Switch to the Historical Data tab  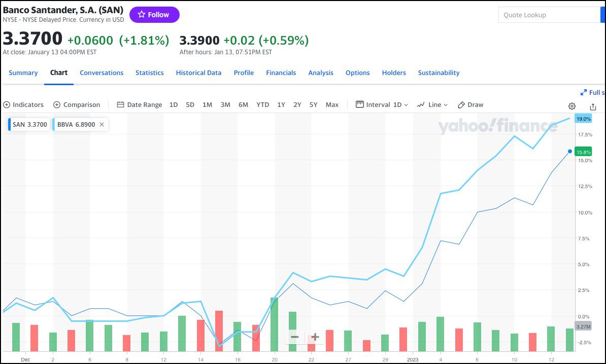(198, 73)
